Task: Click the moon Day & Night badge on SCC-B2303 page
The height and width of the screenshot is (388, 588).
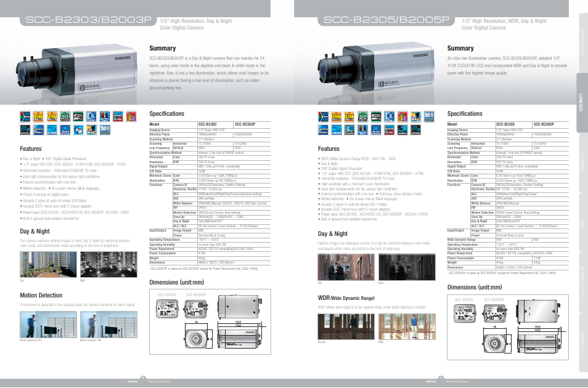Action: coord(91,116)
